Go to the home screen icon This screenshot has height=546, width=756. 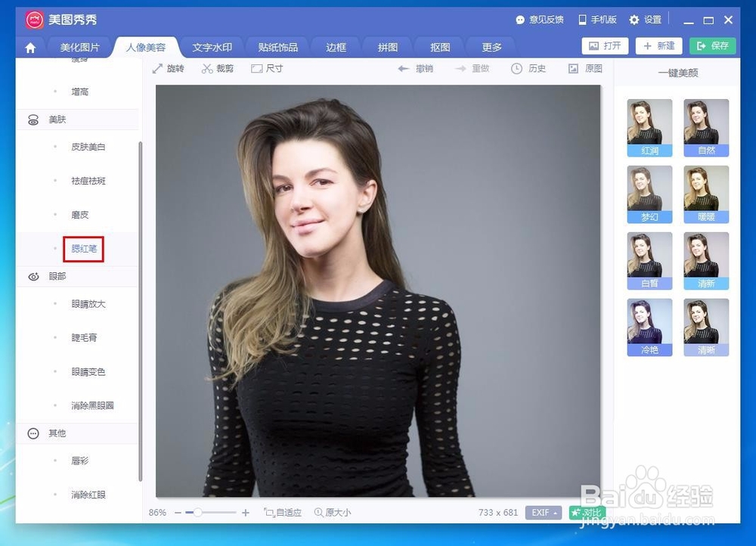[30, 48]
